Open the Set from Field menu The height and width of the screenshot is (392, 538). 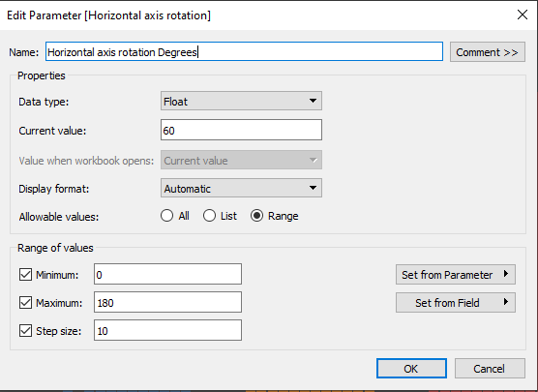point(456,303)
